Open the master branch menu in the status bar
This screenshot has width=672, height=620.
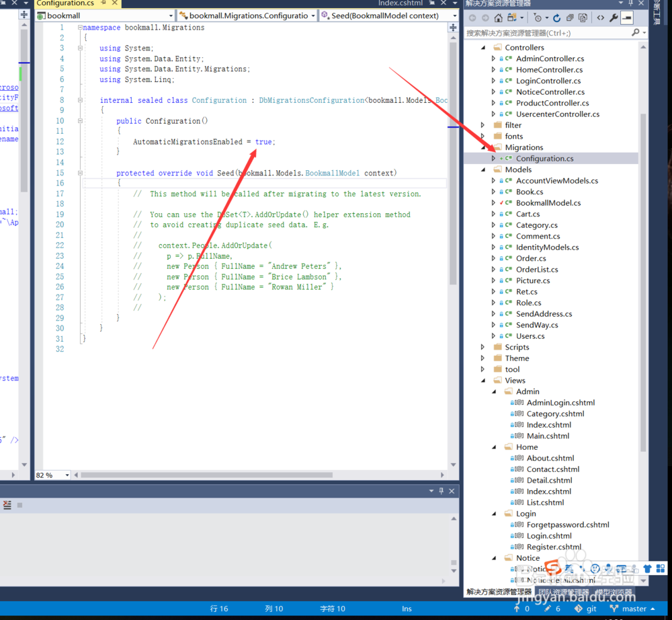632,609
